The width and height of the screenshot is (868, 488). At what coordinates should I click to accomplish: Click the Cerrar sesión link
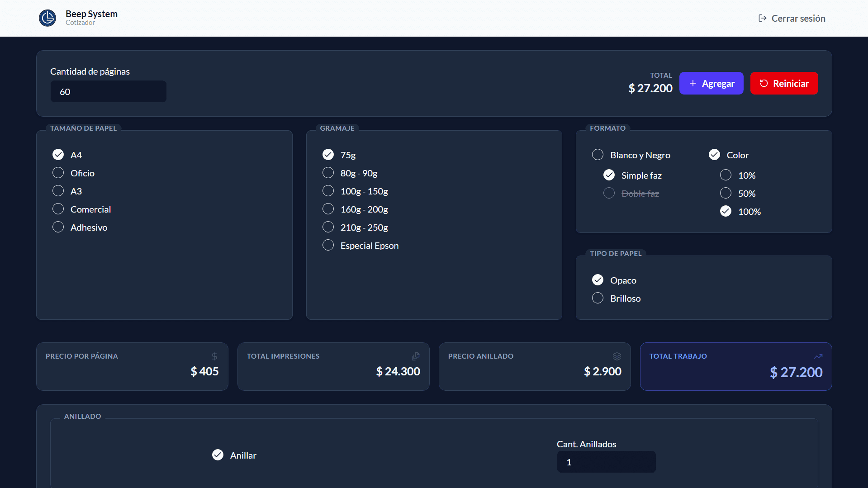click(x=798, y=18)
